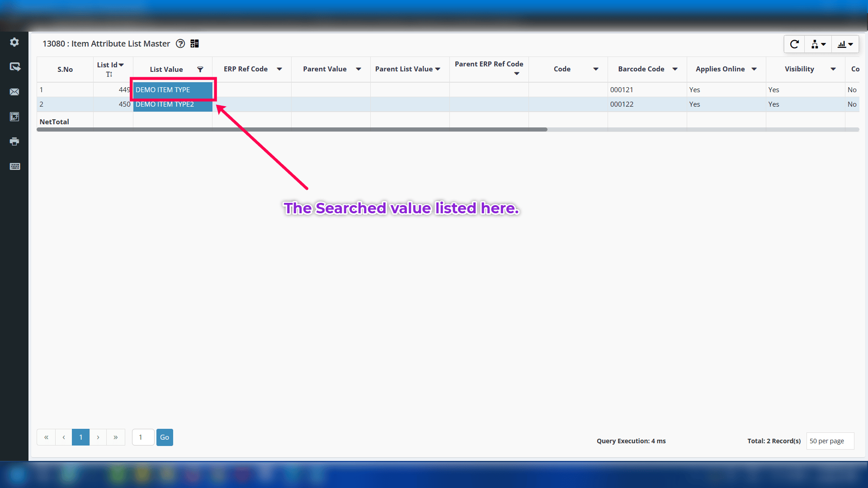868x488 pixels.
Task: Open the Visibility column dropdown arrow
Action: (833, 69)
